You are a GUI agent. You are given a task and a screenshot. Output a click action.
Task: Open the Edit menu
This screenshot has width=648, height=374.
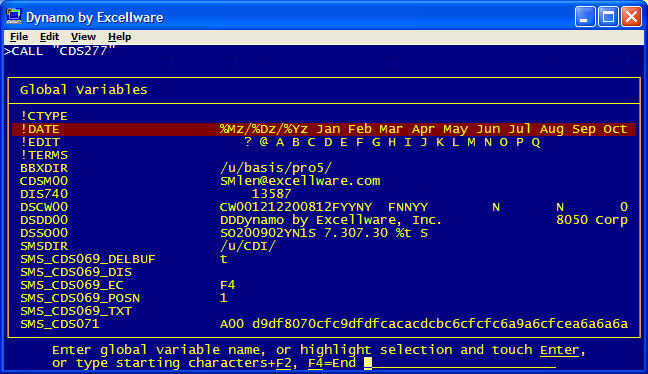(x=49, y=37)
